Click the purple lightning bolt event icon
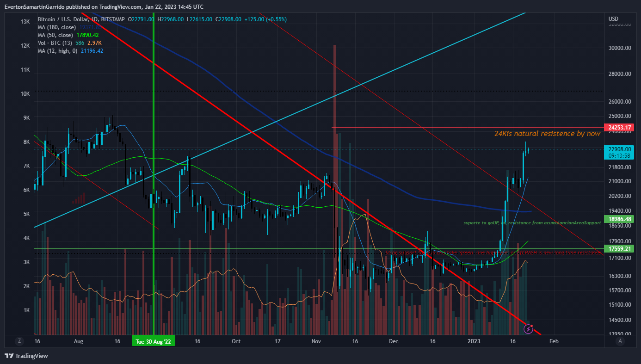Viewport: 641px width, 364px height. point(528,329)
